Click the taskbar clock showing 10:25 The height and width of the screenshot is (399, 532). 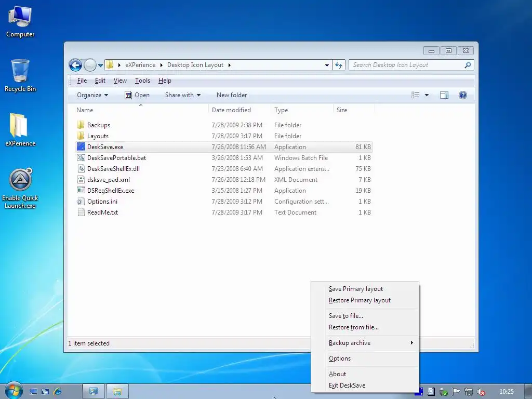click(506, 392)
